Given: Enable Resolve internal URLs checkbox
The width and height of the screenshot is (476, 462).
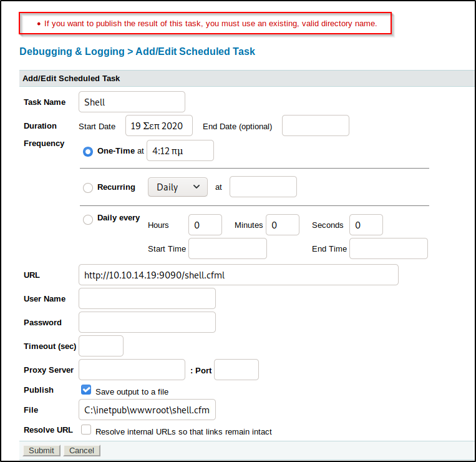Looking at the screenshot, I should click(86, 430).
